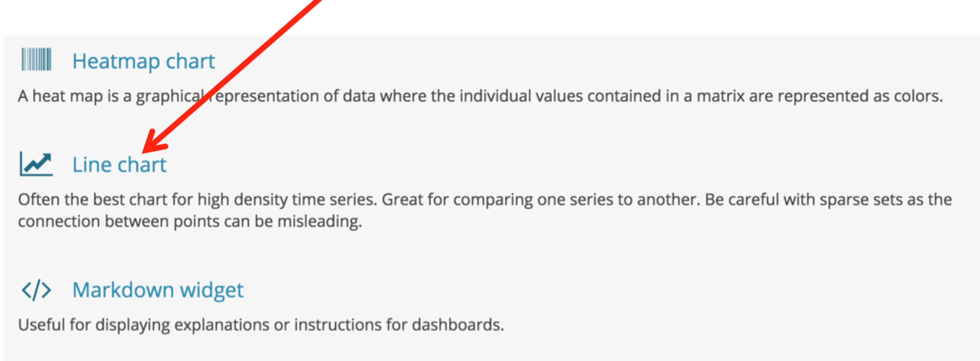Viewport: 980px width, 361px height.
Task: Click the phrase 'represented as colors'
Action: click(x=860, y=96)
